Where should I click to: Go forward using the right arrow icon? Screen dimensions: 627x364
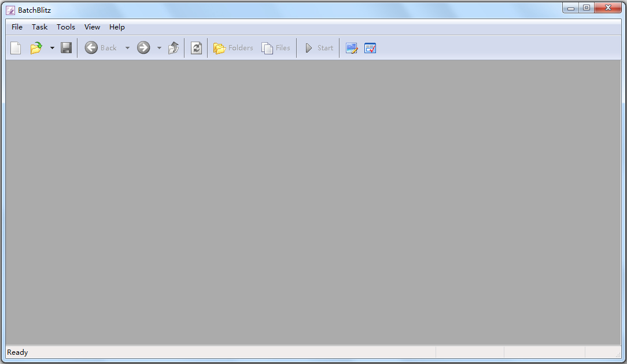pos(143,48)
